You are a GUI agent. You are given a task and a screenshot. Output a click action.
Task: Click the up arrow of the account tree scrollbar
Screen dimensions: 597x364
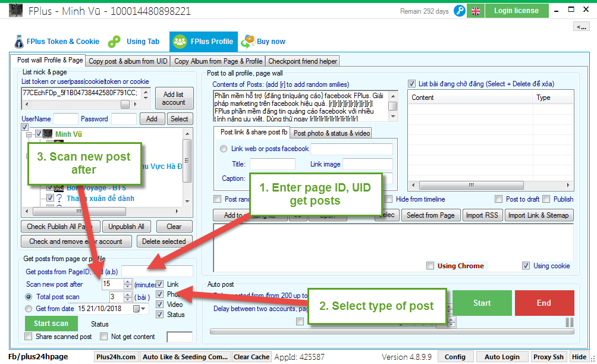187,134
